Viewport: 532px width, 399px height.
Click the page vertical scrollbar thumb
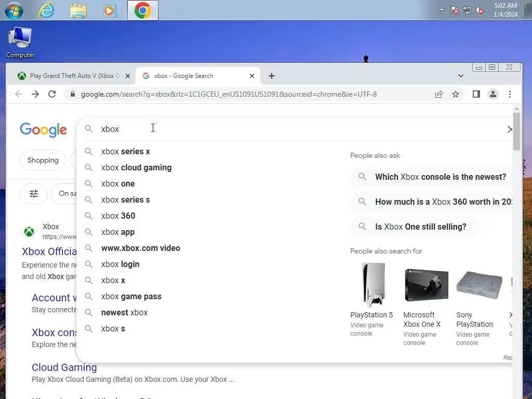click(x=516, y=131)
